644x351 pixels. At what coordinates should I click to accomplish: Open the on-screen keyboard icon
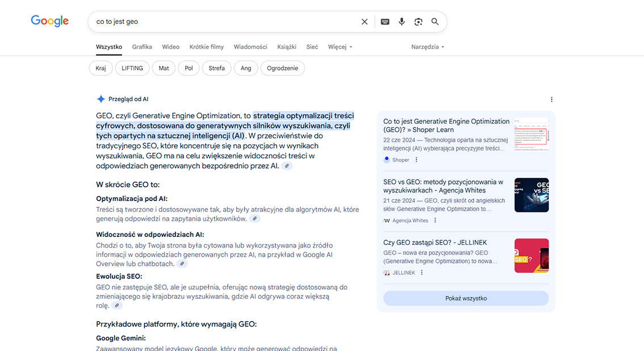pos(385,22)
